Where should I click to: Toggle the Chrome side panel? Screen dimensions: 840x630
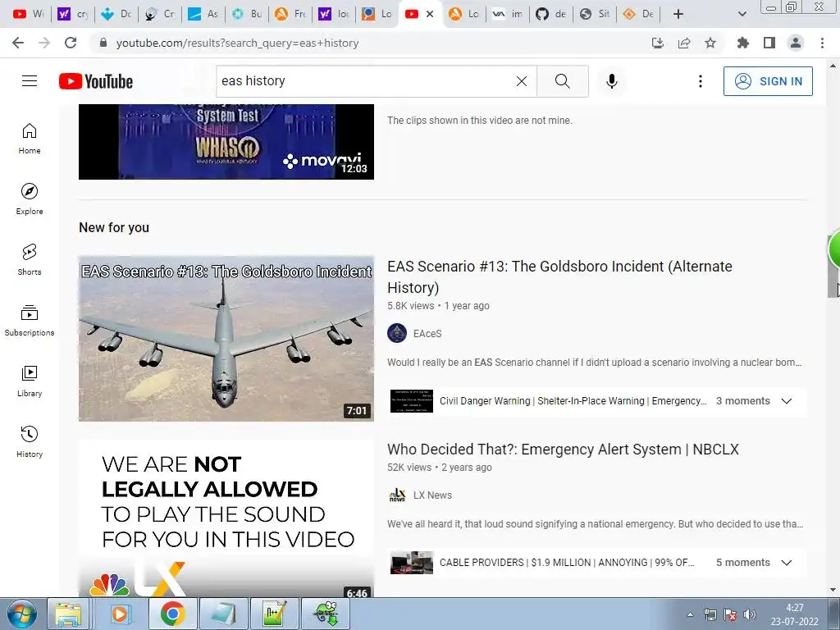(x=769, y=43)
